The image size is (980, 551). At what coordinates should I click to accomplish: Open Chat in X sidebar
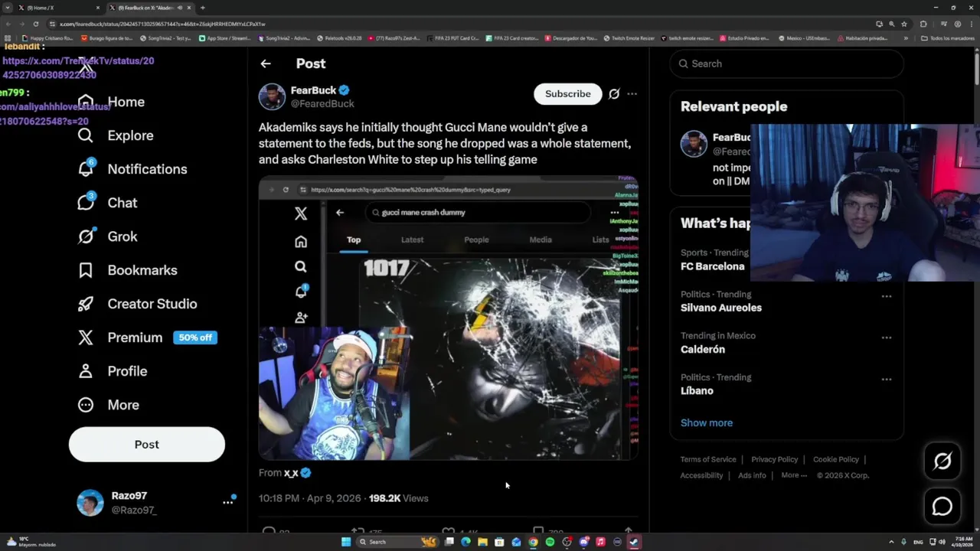pos(108,203)
